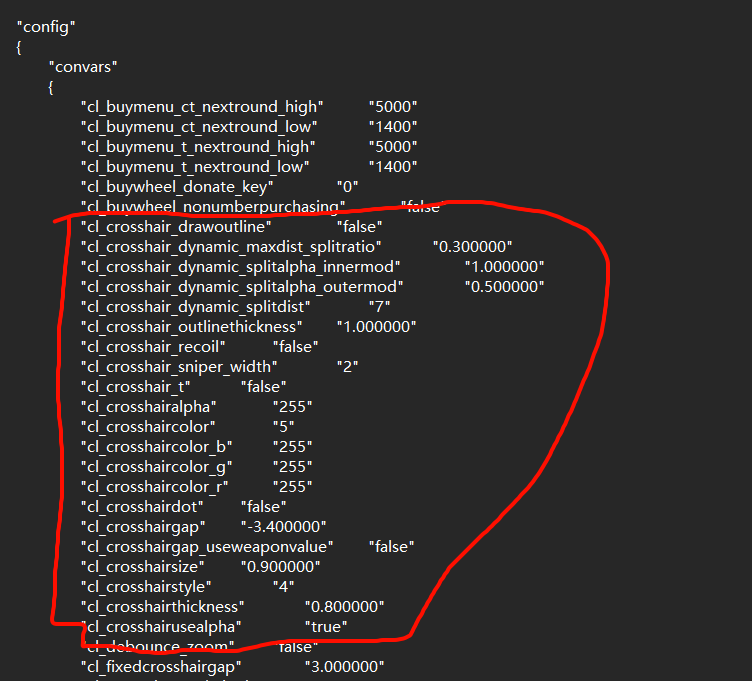Click "cl_crosshair_outlinethickness" key
The image size is (752, 681).
[x=192, y=327]
